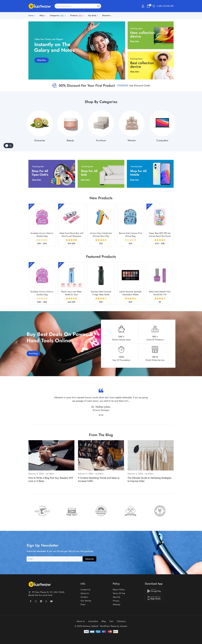Click the phone call icon
This screenshot has width=202, height=644.
pyautogui.click(x=154, y=6)
